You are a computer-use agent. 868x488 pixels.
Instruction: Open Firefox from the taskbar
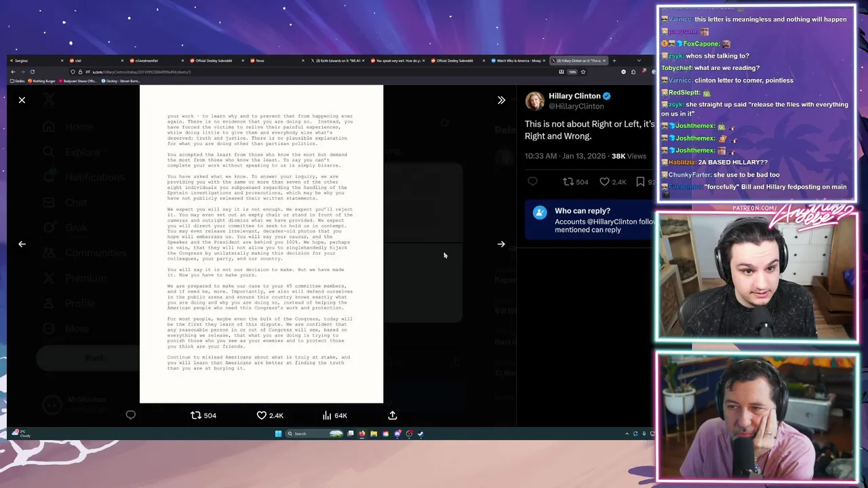(x=362, y=434)
